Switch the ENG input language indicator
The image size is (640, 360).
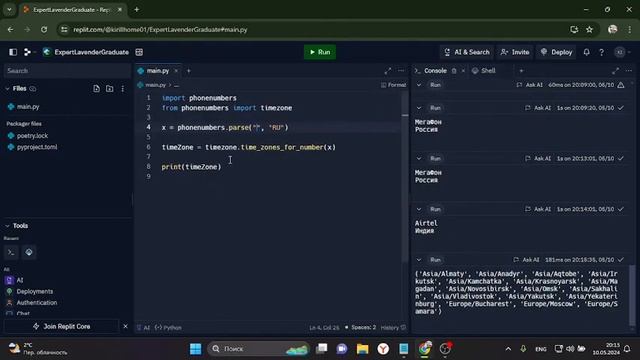[x=541, y=349]
